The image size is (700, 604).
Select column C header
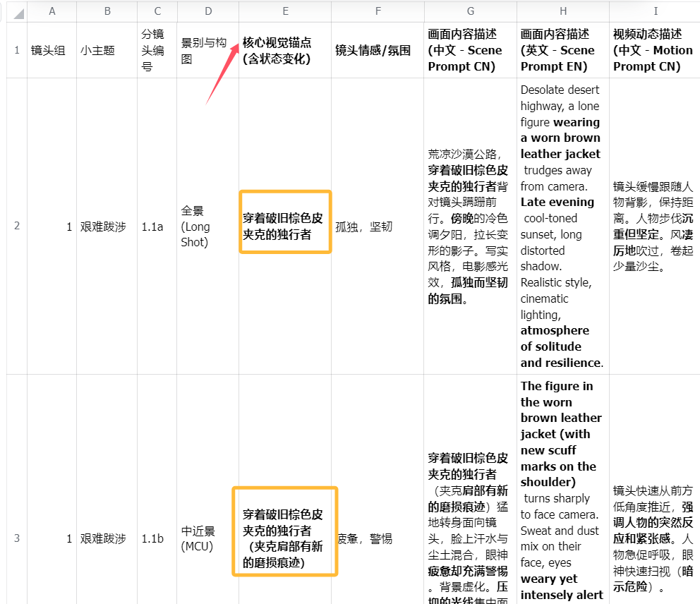(x=157, y=11)
